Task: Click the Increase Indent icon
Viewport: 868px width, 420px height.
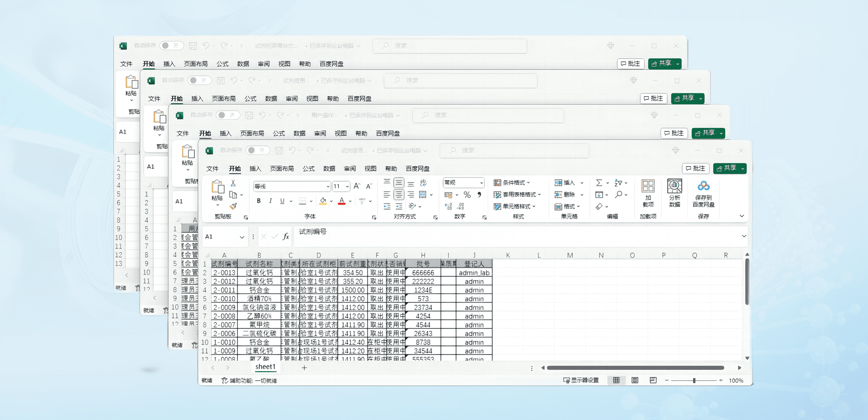Action: click(x=399, y=206)
